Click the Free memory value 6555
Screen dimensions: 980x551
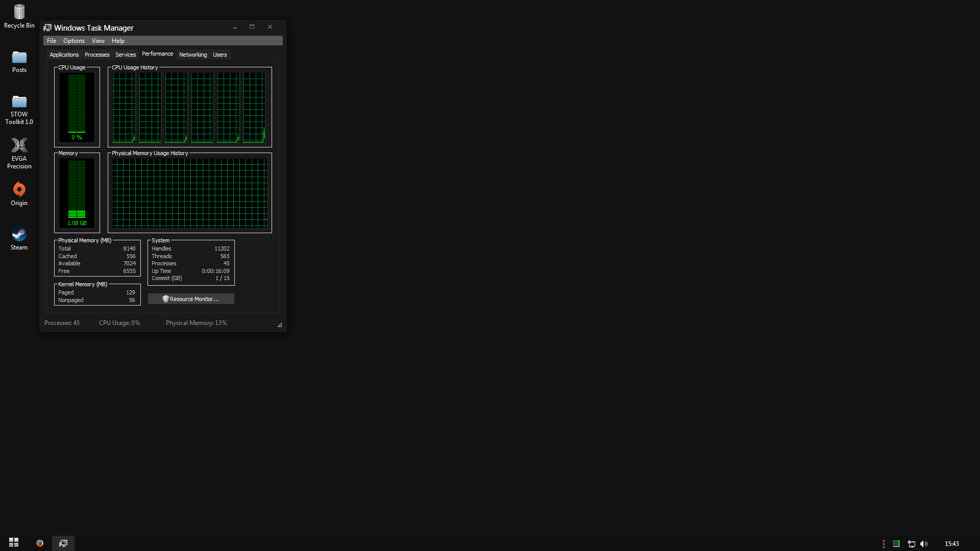point(129,271)
